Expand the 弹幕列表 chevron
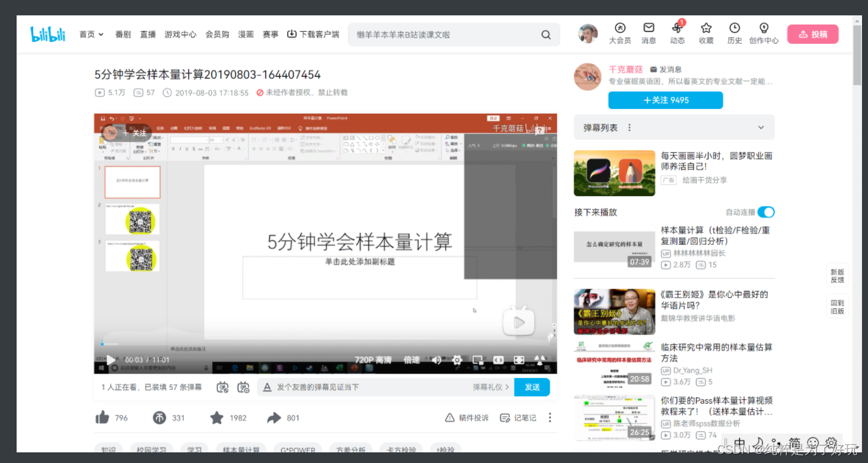 pyautogui.click(x=761, y=128)
